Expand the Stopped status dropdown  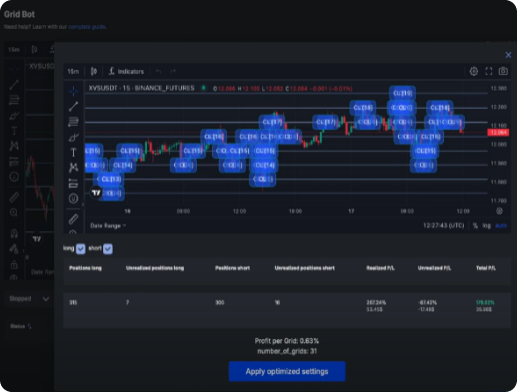(x=29, y=299)
